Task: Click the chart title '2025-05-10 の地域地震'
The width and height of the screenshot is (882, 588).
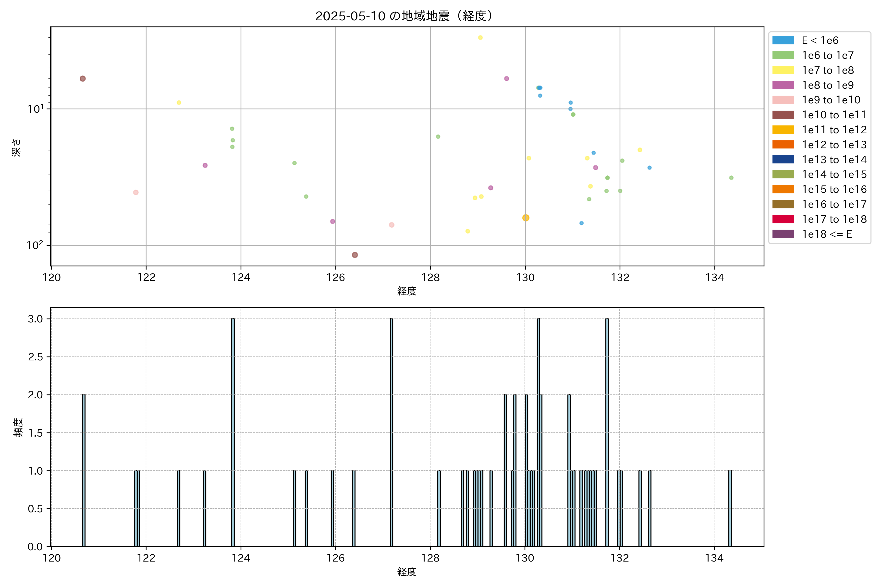Action: pos(404,16)
